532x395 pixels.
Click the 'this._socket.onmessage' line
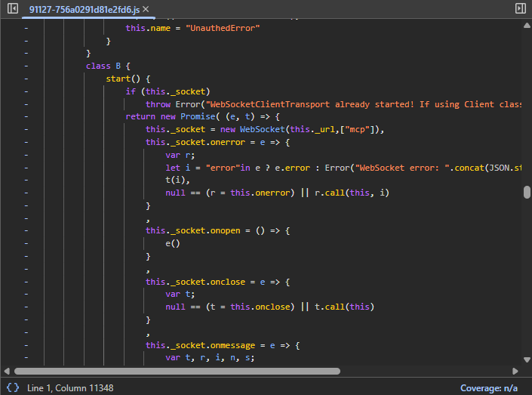(223, 345)
